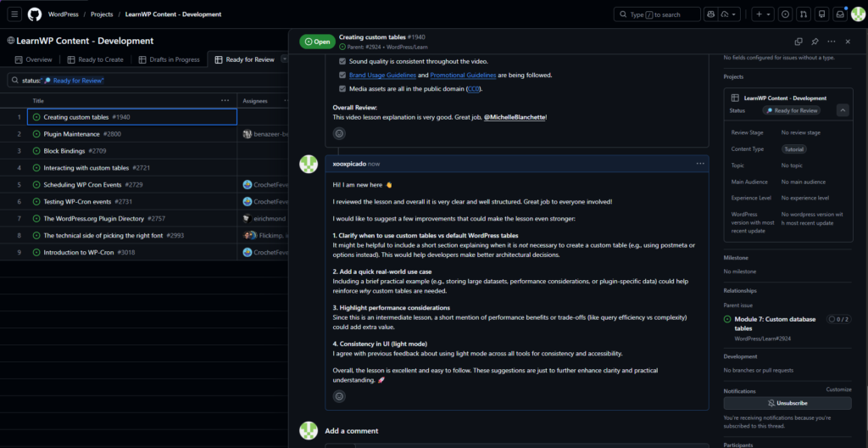Open Ready for Review tab options arrow

(285, 59)
